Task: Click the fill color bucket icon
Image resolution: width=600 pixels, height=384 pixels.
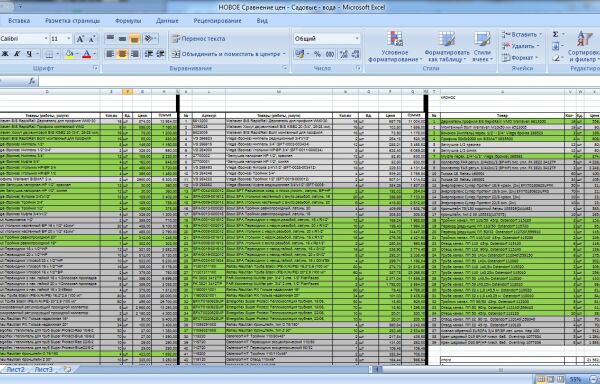Action: [69, 54]
